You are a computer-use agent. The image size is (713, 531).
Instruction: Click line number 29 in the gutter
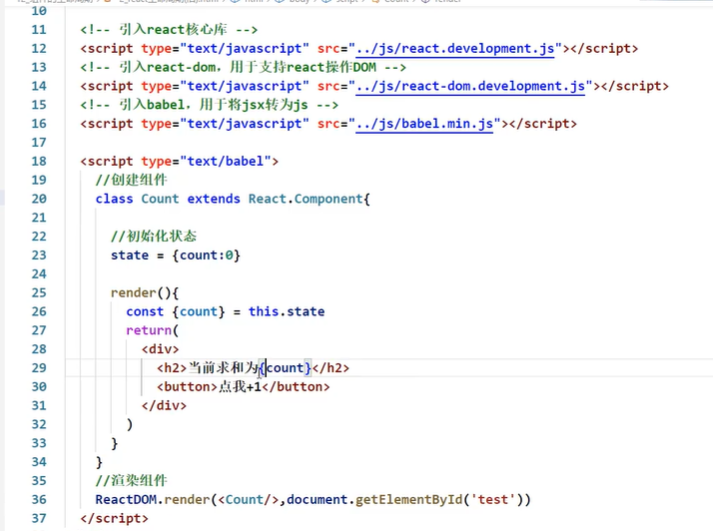pyautogui.click(x=39, y=368)
